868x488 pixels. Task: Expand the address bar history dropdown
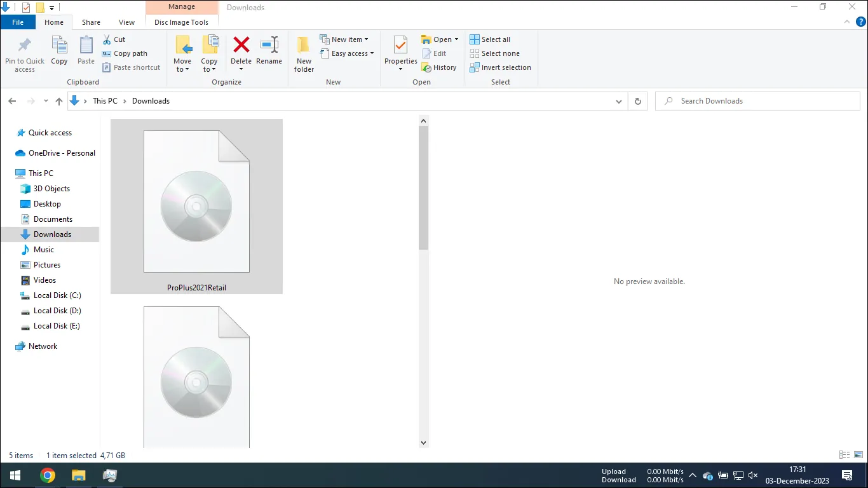(x=618, y=101)
